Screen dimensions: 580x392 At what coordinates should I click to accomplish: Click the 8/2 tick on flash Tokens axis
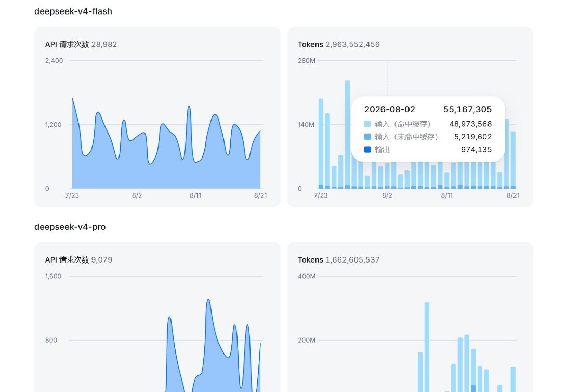pos(387,195)
